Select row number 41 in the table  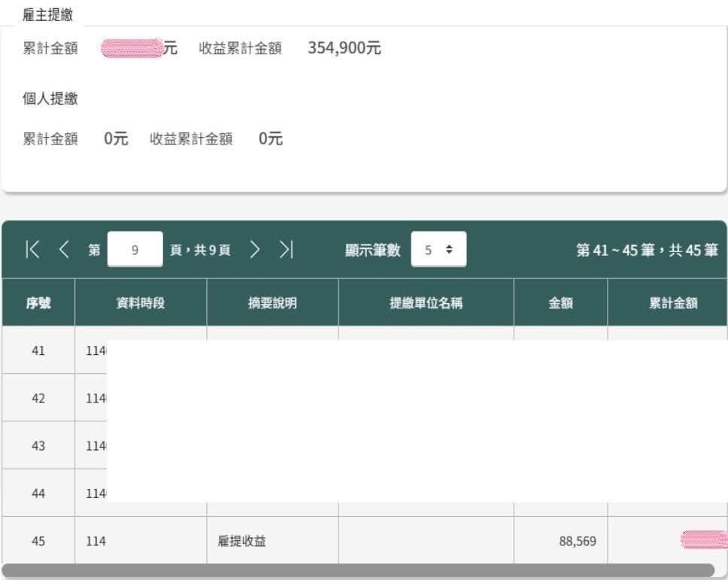point(38,351)
